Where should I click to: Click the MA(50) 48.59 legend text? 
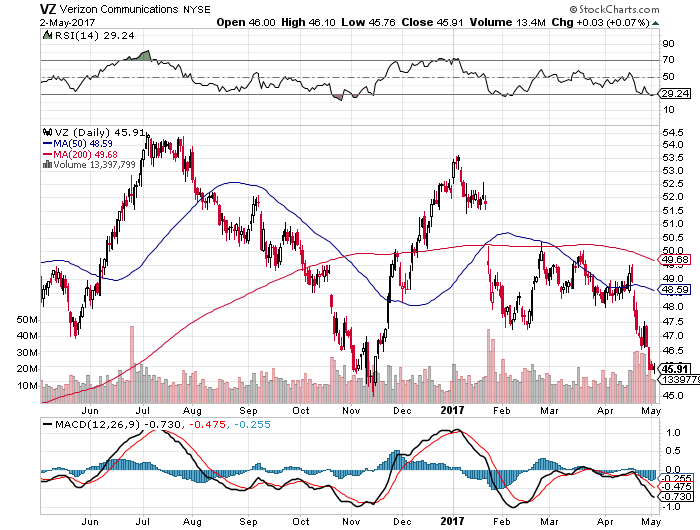[83, 144]
